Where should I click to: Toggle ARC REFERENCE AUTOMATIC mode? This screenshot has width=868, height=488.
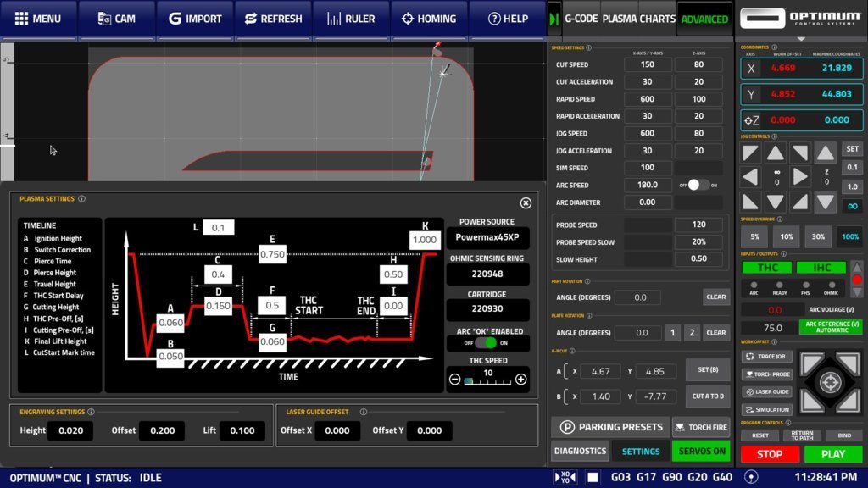click(x=831, y=327)
